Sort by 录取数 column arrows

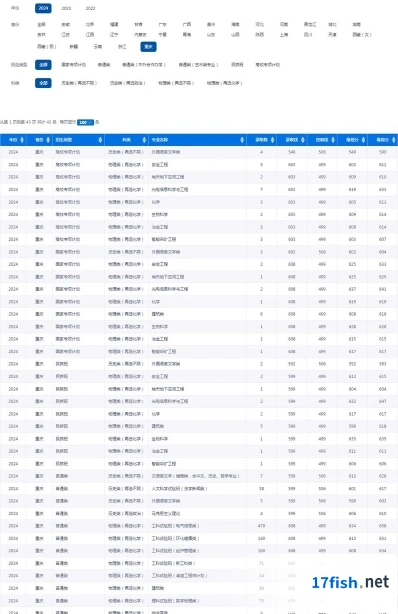pyautogui.click(x=272, y=140)
